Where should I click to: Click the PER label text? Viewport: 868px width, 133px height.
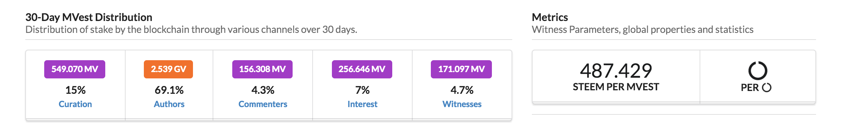point(750,88)
